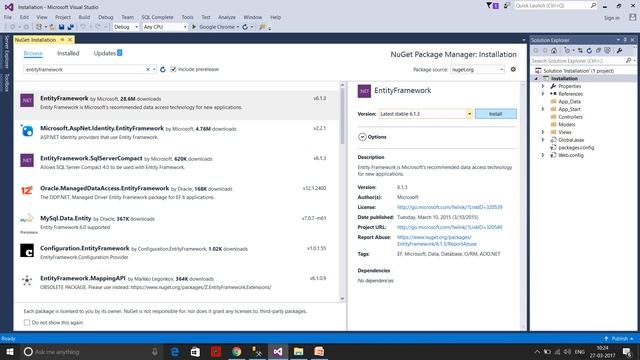Click Publish in the status bar
This screenshot has height=360, width=640.
[x=620, y=339]
